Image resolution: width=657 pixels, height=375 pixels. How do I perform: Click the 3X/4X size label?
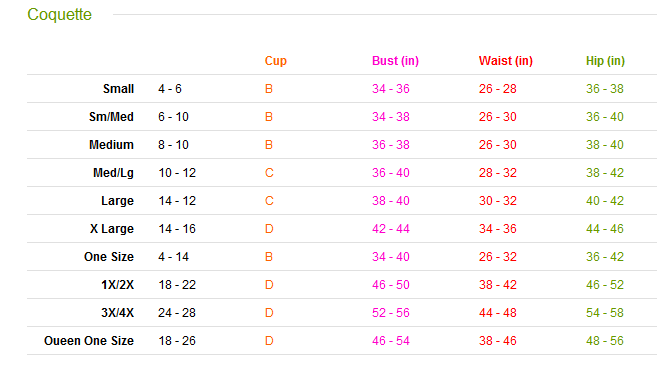[x=118, y=313]
